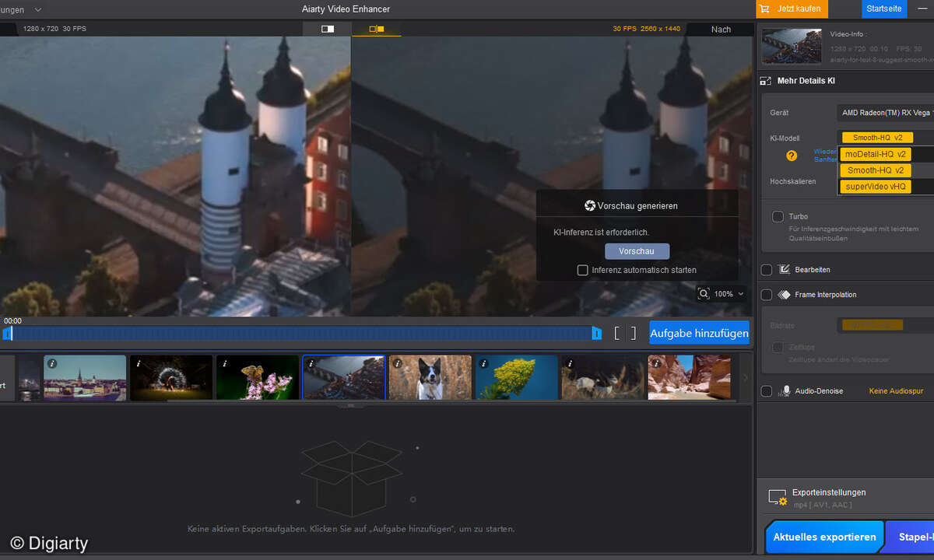
Task: Choose Smooth-HQ v2 in the dropdown list
Action: (x=876, y=170)
